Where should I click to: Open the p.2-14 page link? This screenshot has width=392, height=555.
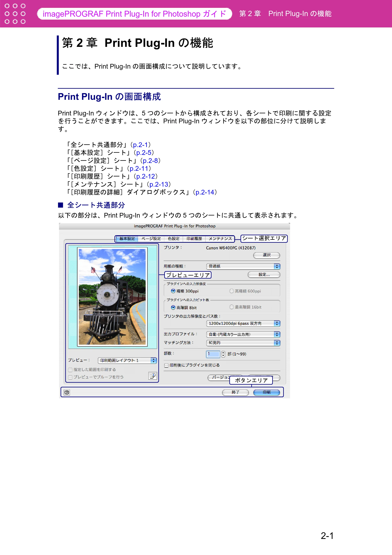pos(205,192)
